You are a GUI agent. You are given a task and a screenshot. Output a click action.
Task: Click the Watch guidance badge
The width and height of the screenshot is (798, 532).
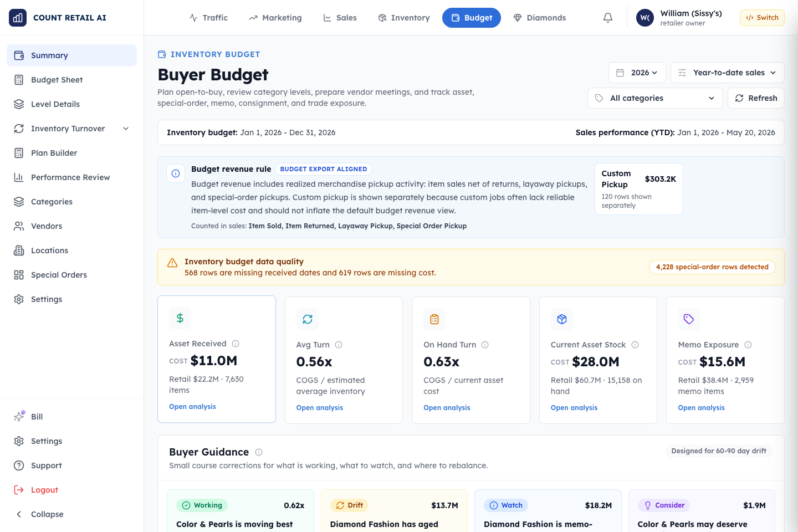(506, 505)
